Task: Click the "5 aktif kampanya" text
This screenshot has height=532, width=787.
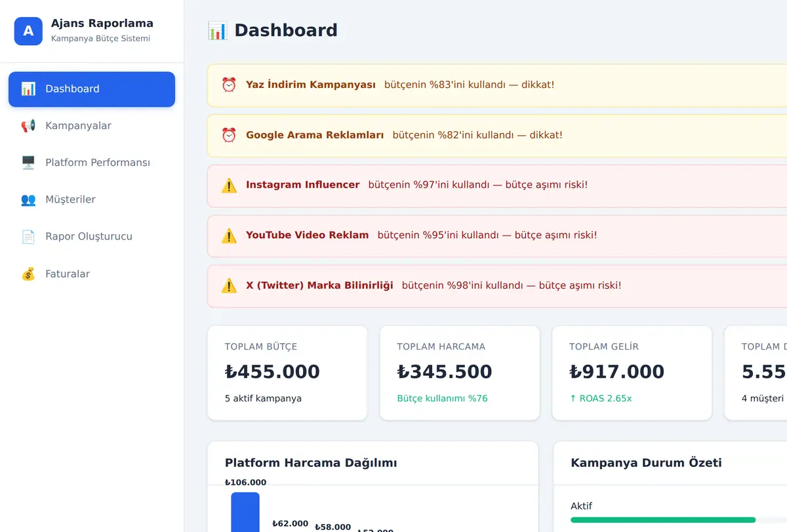Action: point(263,398)
